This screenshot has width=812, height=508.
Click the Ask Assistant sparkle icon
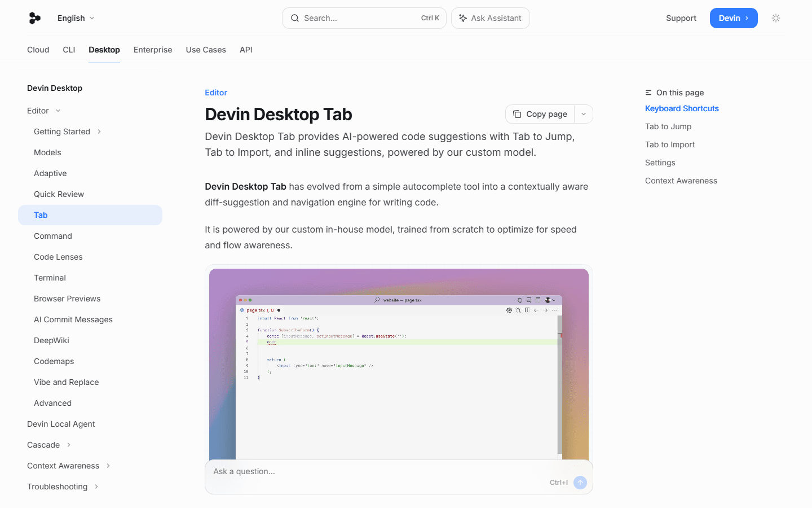463,18
